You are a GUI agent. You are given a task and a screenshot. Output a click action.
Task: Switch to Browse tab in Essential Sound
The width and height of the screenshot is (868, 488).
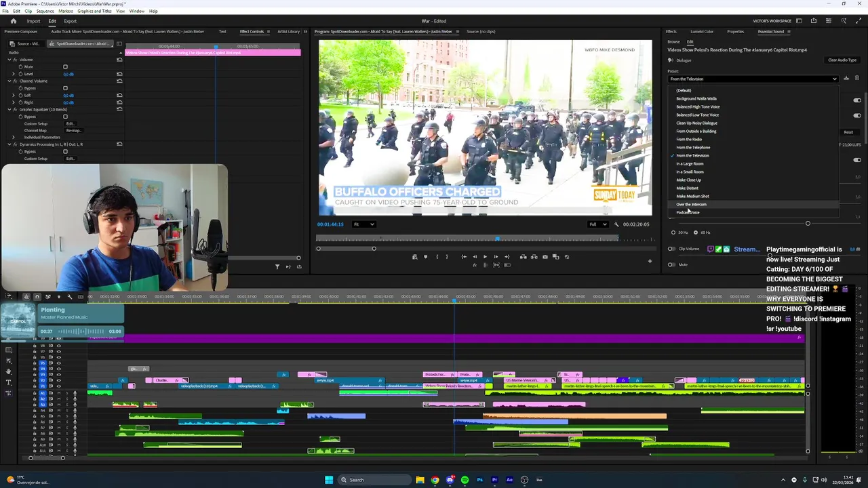point(673,42)
